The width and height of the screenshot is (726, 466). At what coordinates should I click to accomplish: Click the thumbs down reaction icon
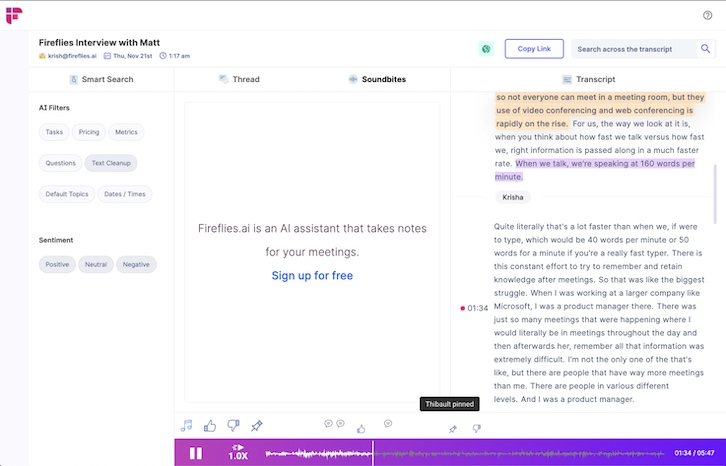tap(233, 426)
